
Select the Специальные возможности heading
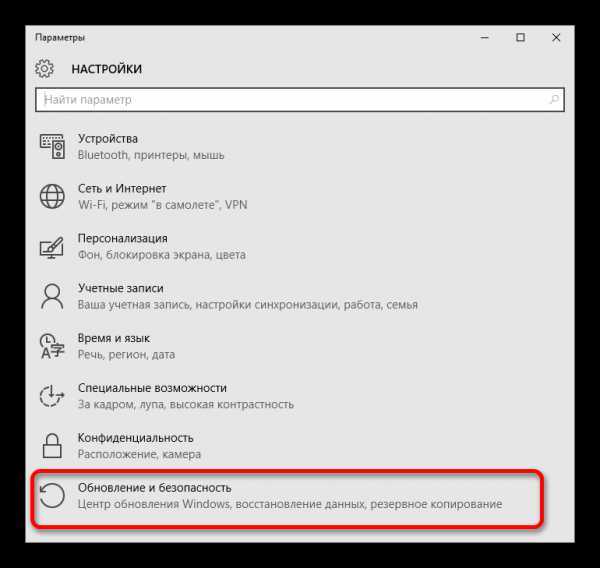pos(152,388)
